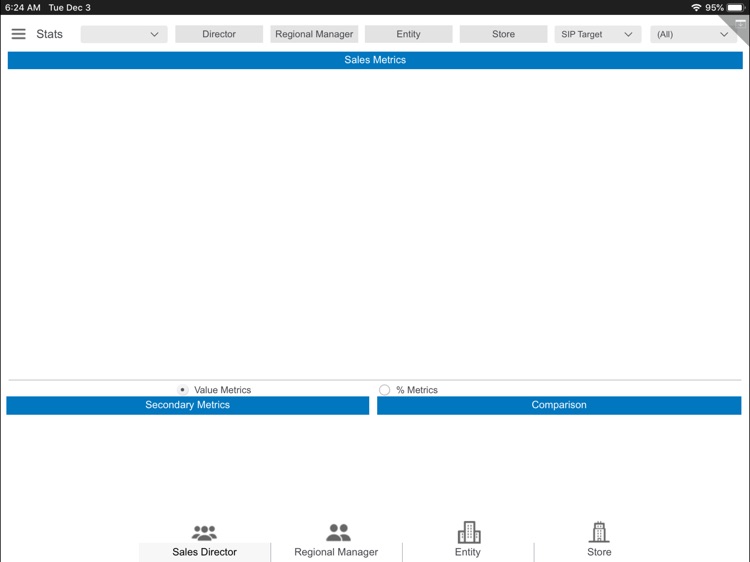Click the Store filter button
750x562 pixels.
503,34
